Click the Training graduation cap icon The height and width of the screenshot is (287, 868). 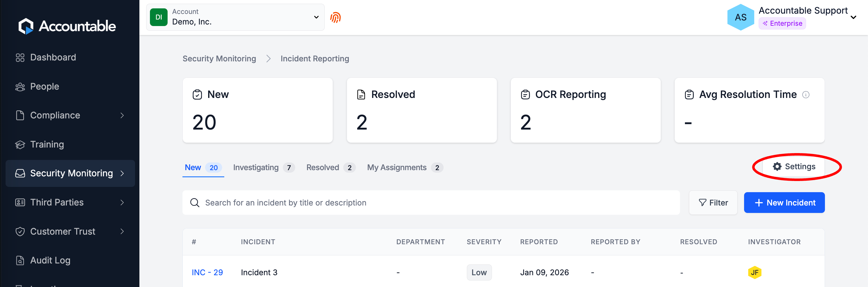(x=20, y=145)
